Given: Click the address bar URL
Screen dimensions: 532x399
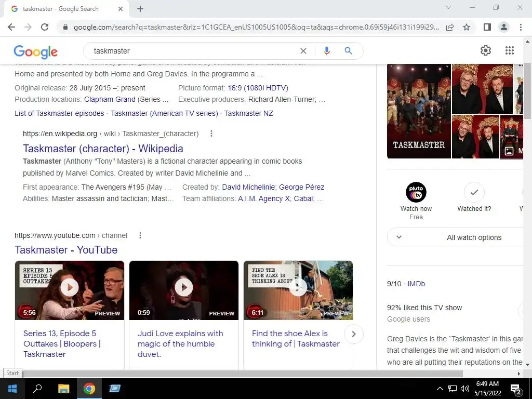Looking at the screenshot, I should pos(256,27).
